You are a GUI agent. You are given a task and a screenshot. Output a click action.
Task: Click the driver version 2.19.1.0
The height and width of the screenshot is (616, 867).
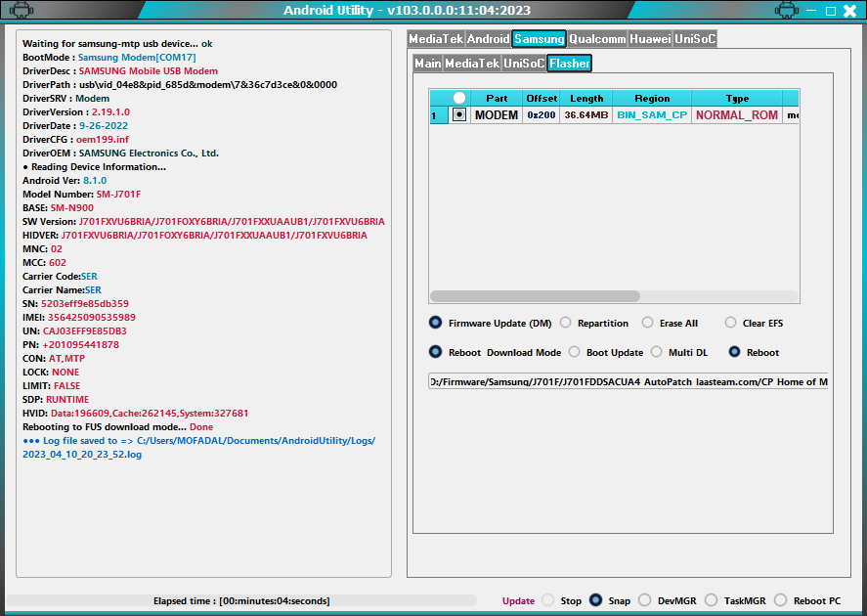click(110, 111)
